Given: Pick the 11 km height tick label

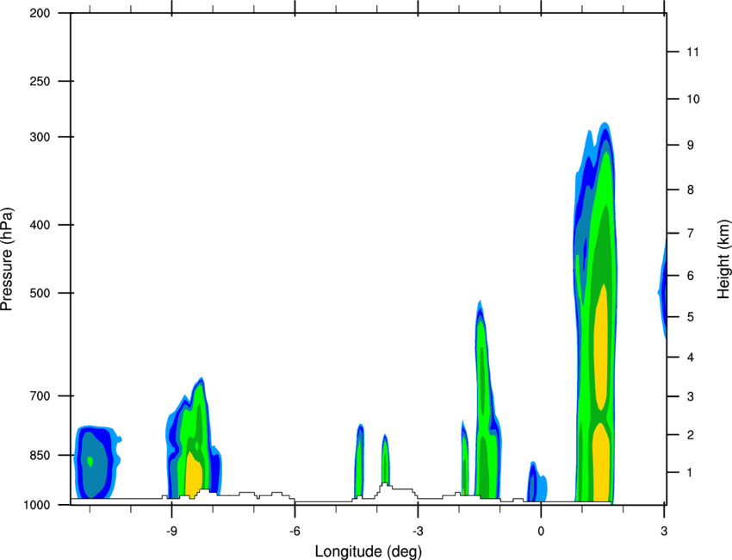Looking at the screenshot, I should 693,52.
